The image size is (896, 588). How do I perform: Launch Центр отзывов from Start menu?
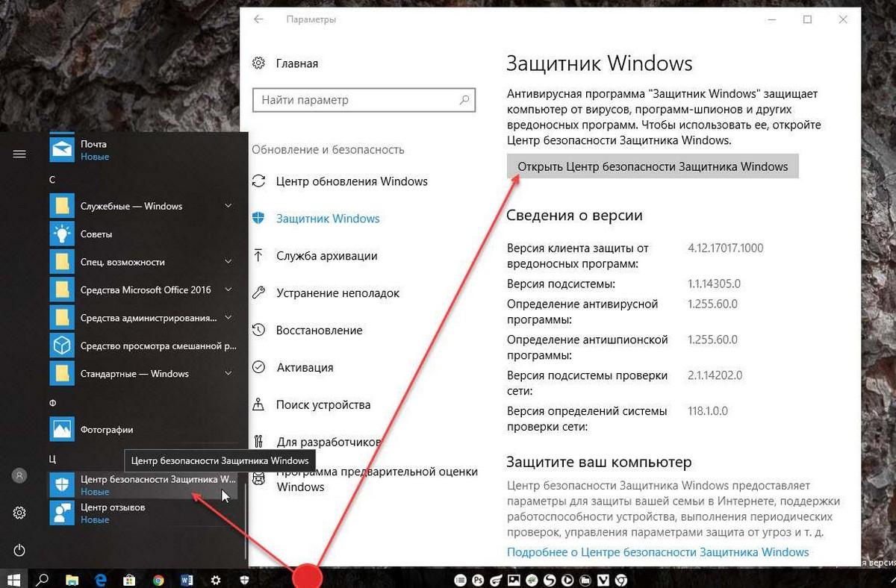(x=143, y=513)
